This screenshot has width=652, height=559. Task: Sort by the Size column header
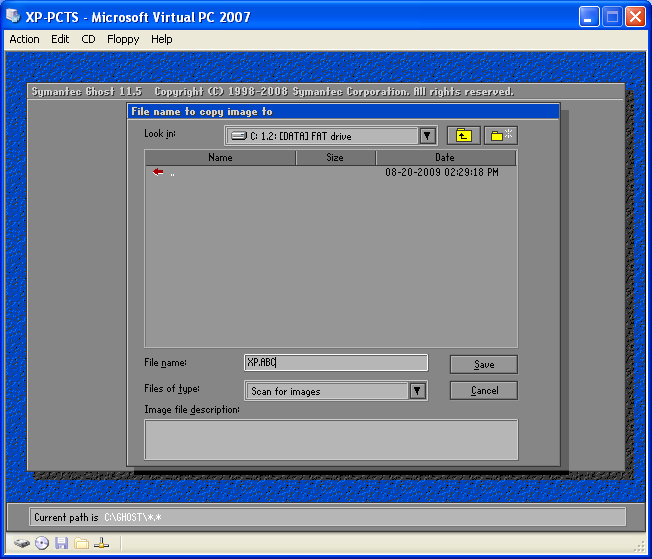click(x=335, y=157)
